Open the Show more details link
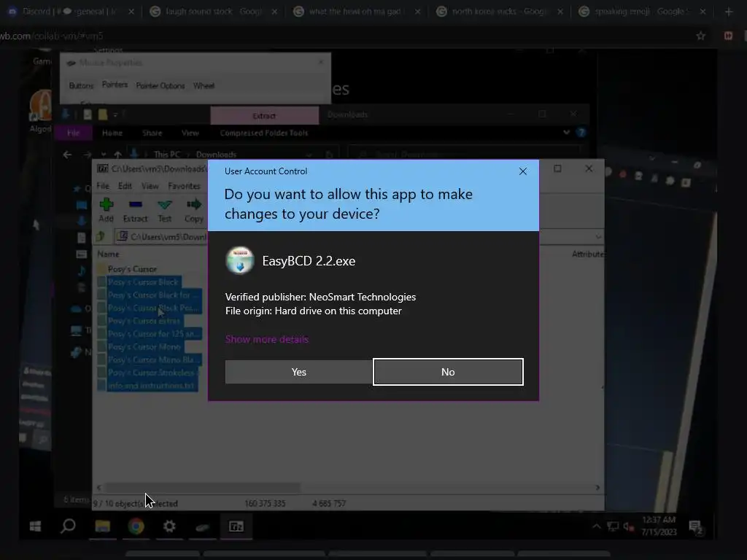The width and height of the screenshot is (747, 560). click(x=267, y=339)
